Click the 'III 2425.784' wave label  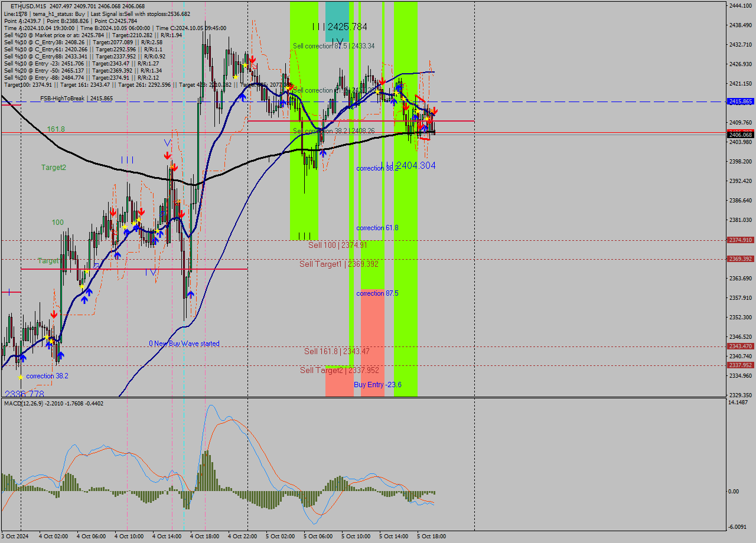pyautogui.click(x=340, y=27)
